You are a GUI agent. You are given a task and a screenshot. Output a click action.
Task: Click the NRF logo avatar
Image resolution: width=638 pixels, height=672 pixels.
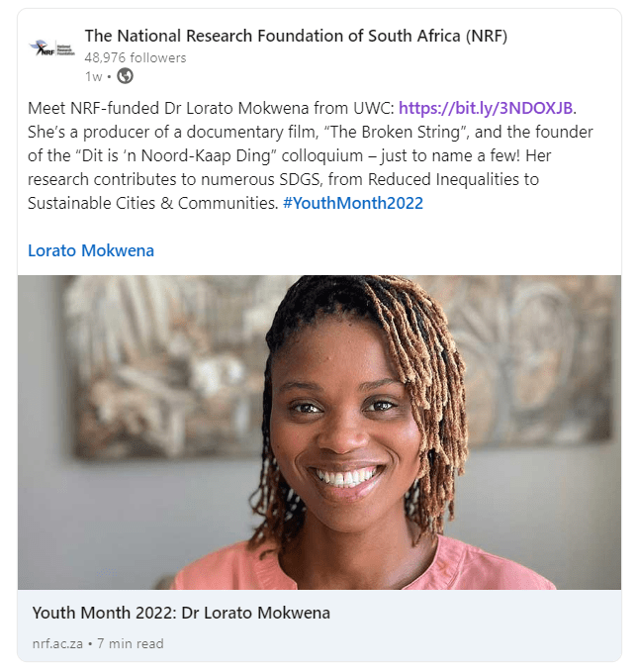point(51,48)
